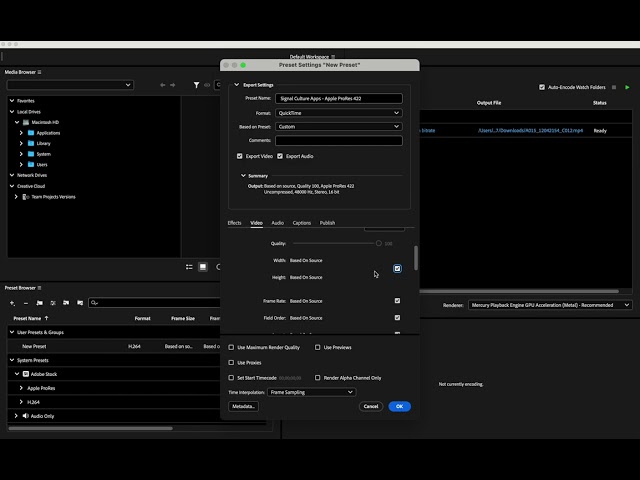The width and height of the screenshot is (640, 480).
Task: Click the Export presets icon
Action: click(80, 303)
